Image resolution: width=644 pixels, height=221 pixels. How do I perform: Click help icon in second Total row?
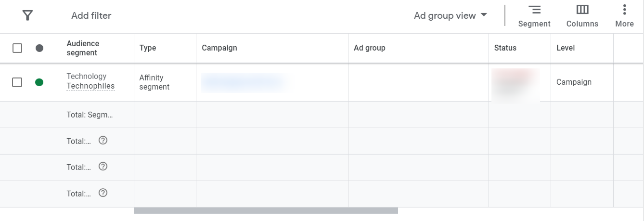103,141
